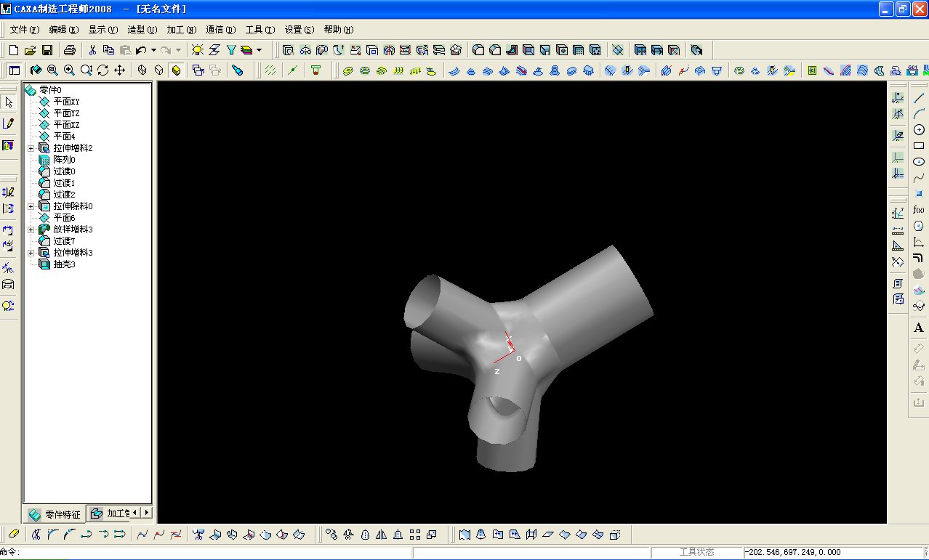Toggle hidden-line display with the second cube icon
Viewport: 929px width, 560px height.
(158, 70)
